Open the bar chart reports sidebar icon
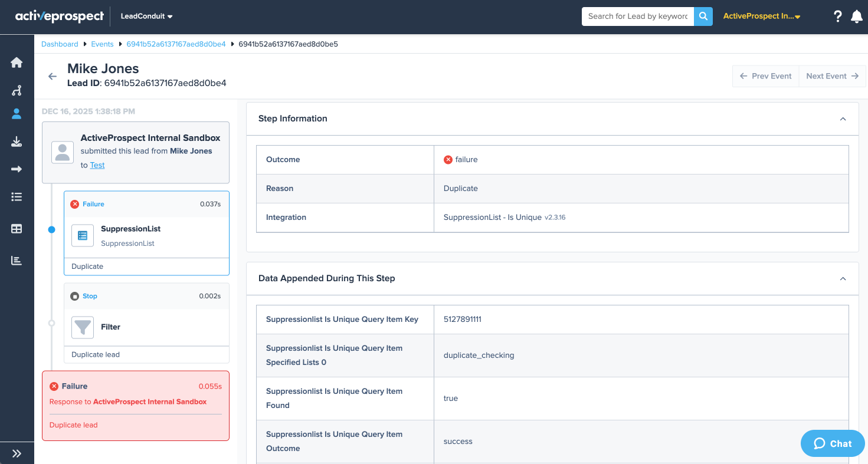The width and height of the screenshot is (868, 464). point(17,260)
